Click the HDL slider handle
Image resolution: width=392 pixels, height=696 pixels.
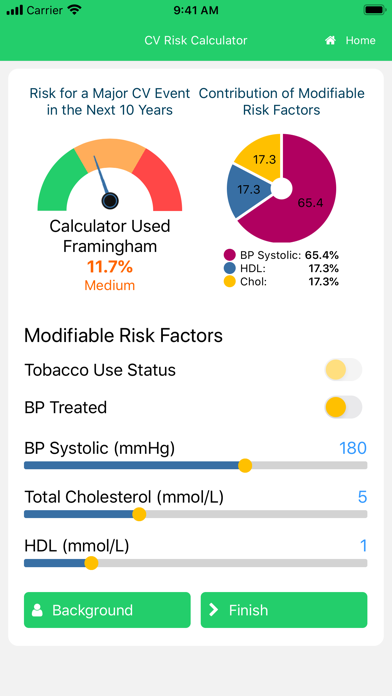click(x=91, y=563)
